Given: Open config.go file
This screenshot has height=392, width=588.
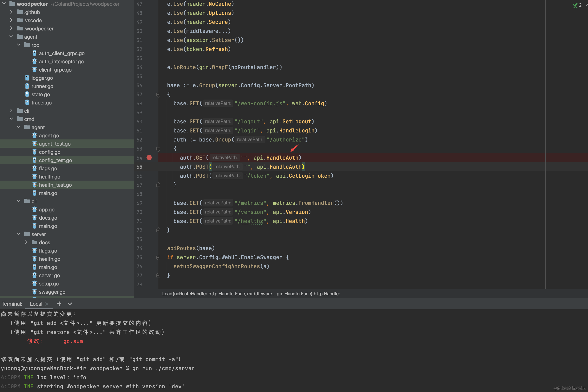Looking at the screenshot, I should pos(50,152).
